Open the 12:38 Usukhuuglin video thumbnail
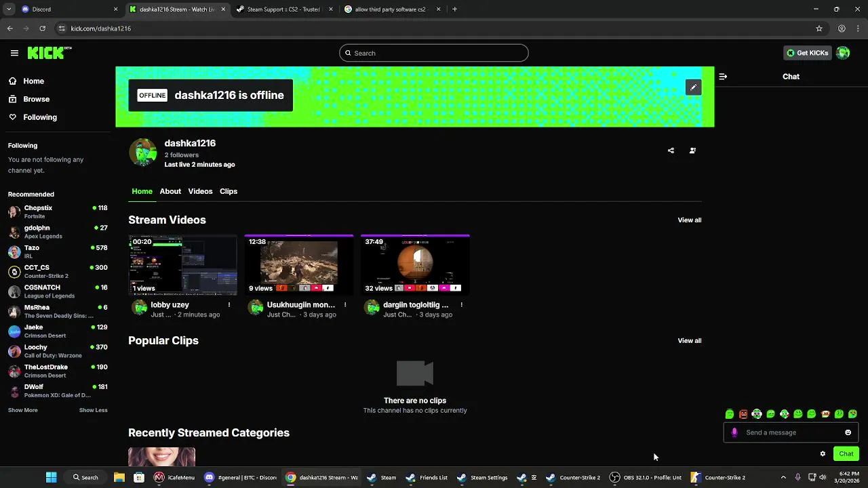The width and height of the screenshot is (868, 488). 299,265
